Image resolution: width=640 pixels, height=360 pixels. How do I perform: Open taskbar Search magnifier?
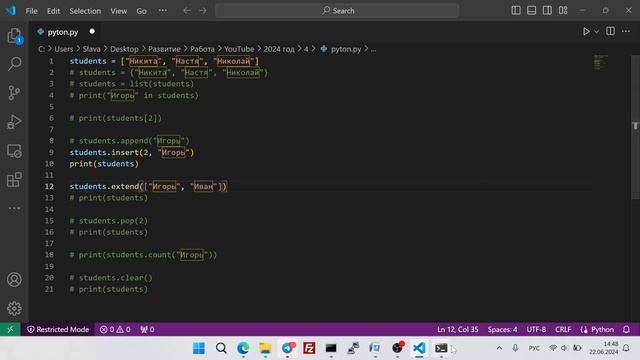[221, 348]
